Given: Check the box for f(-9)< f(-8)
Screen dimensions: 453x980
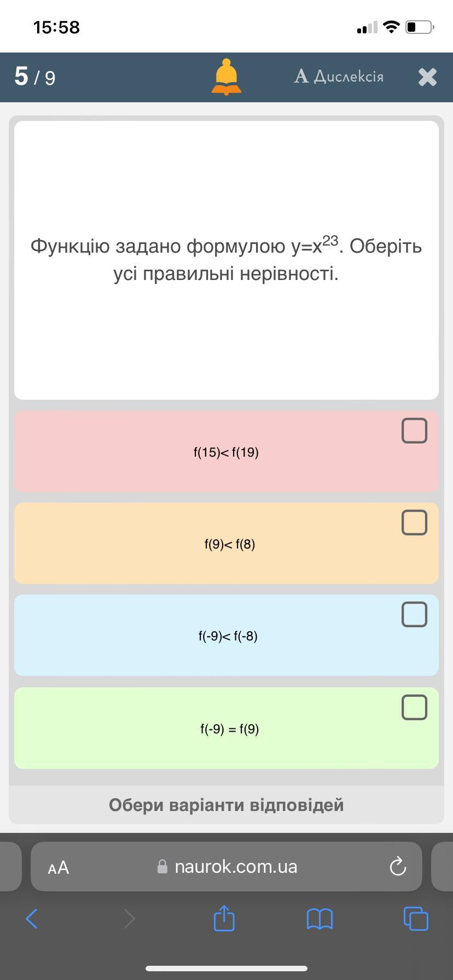Looking at the screenshot, I should 414,615.
